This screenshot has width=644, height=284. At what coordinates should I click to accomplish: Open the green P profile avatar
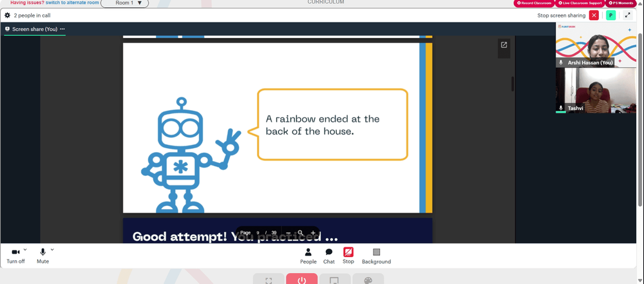(611, 15)
